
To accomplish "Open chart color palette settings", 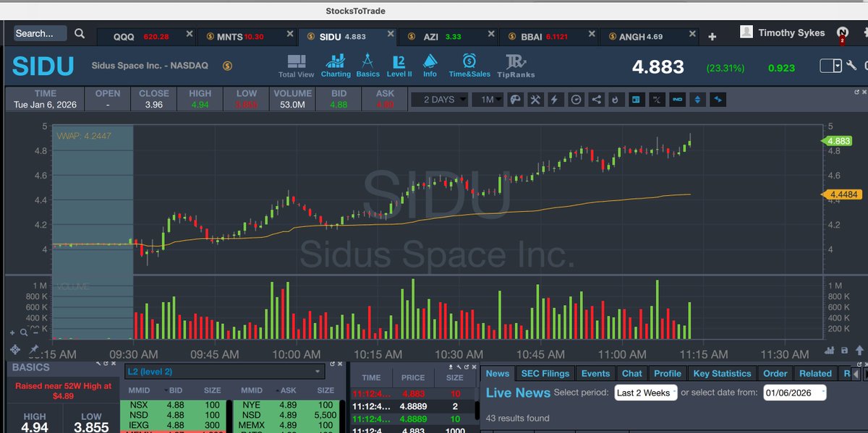I will 516,99.
